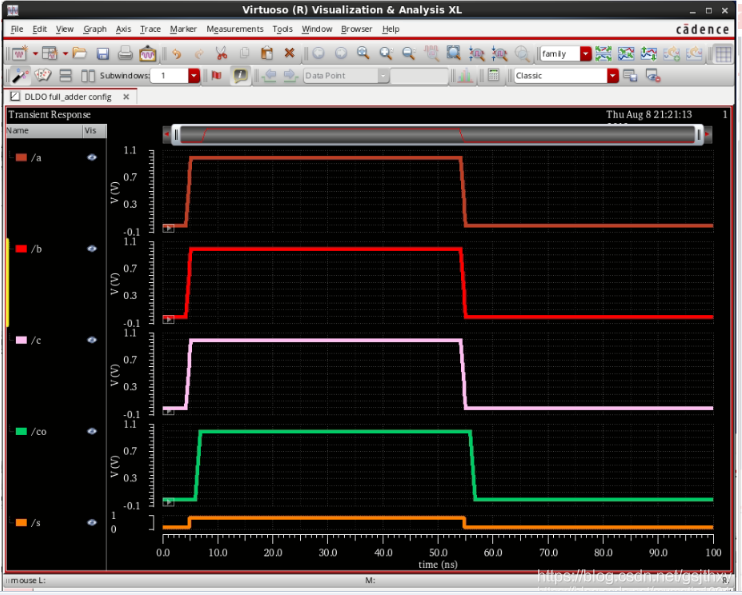Click the new graph window icon
The width and height of the screenshot is (742, 595).
tap(19, 53)
